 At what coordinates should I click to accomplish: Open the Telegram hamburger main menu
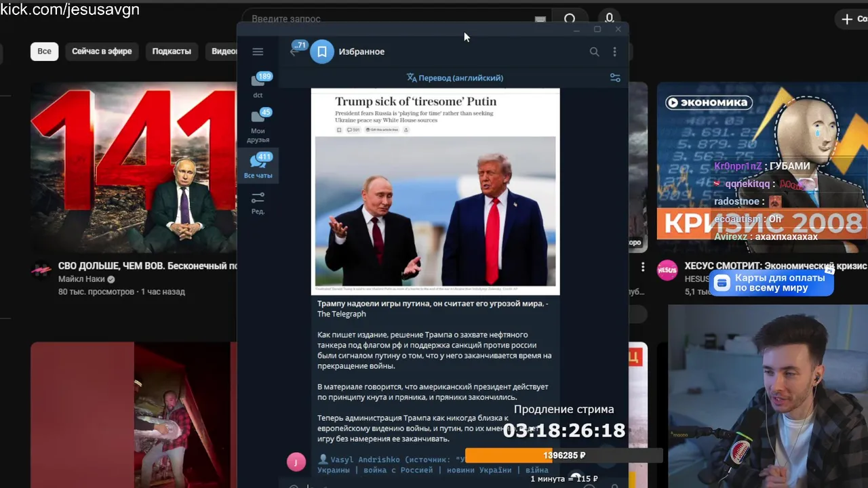coord(258,52)
